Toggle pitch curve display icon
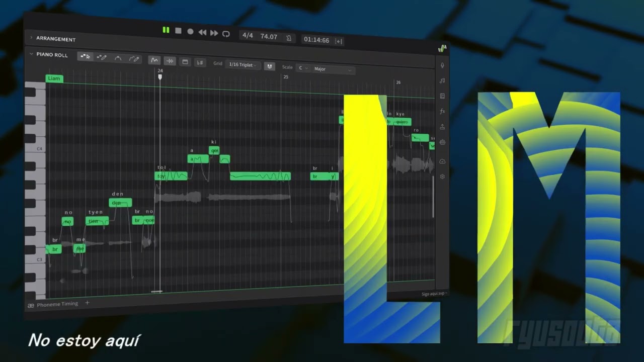 [x=154, y=60]
